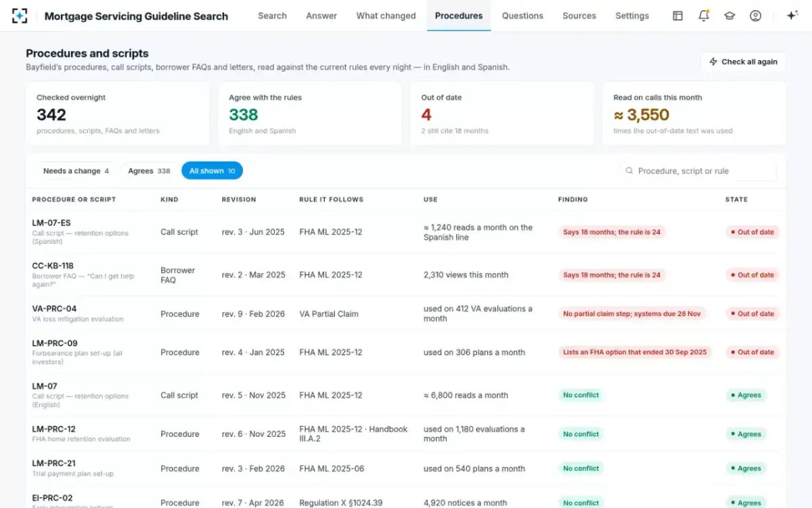
Task: Click the Agrees badge for LM-PRC-12
Action: [746, 434]
